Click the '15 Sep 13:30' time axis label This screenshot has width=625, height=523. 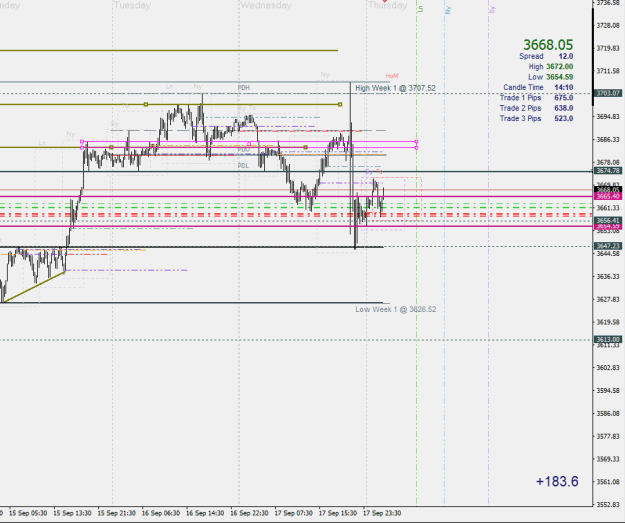[x=72, y=513]
